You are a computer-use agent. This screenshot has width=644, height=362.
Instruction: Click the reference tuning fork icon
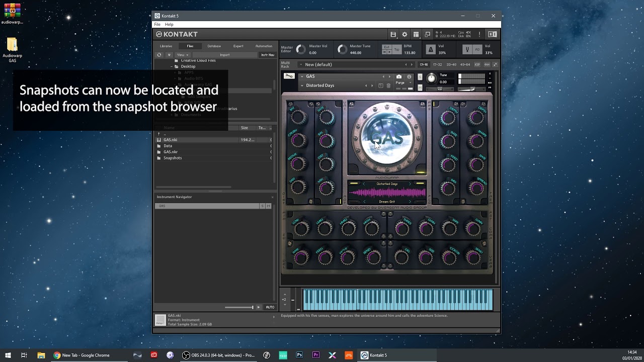tap(467, 49)
